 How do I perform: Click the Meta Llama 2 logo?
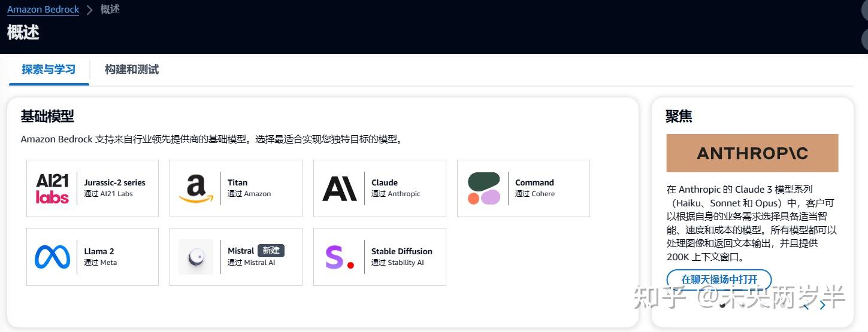(x=52, y=257)
